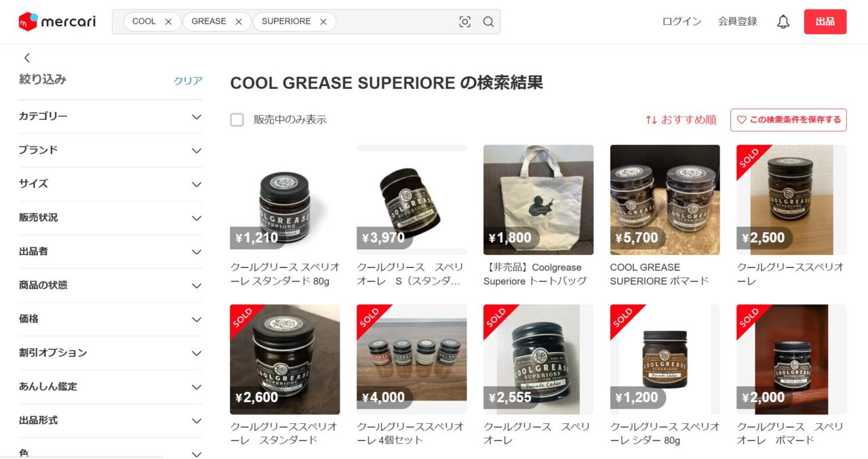The image size is (868, 459).
Task: Open the ¥1,800 tote bag thumbnail
Action: click(538, 200)
